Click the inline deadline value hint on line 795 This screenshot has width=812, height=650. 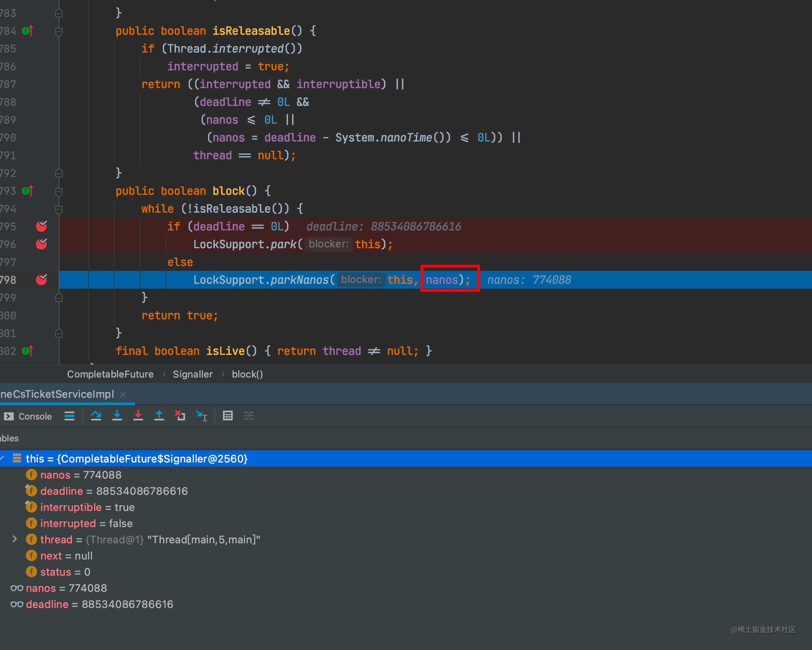384,226
